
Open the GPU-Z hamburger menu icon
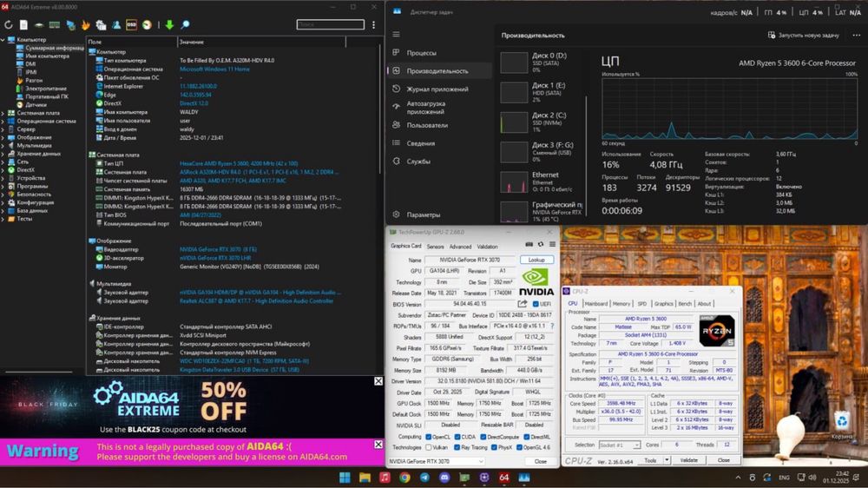click(552, 244)
